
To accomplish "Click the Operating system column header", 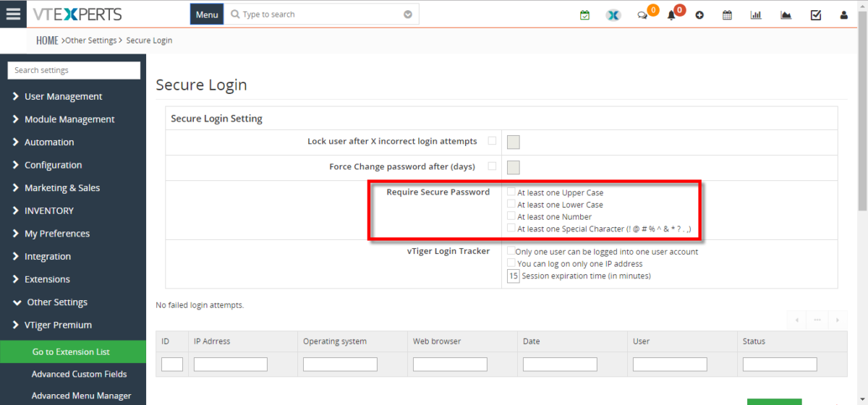I will 335,341.
